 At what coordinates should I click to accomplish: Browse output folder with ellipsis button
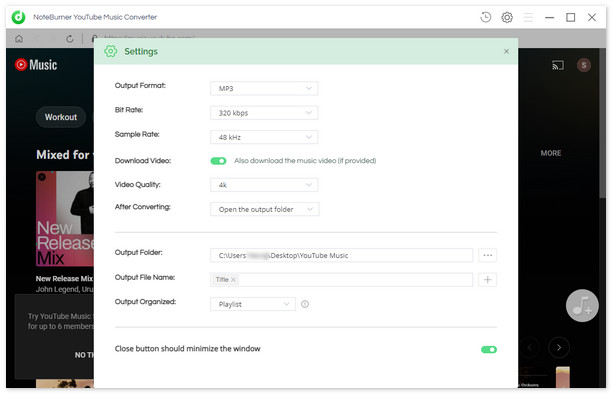point(487,255)
